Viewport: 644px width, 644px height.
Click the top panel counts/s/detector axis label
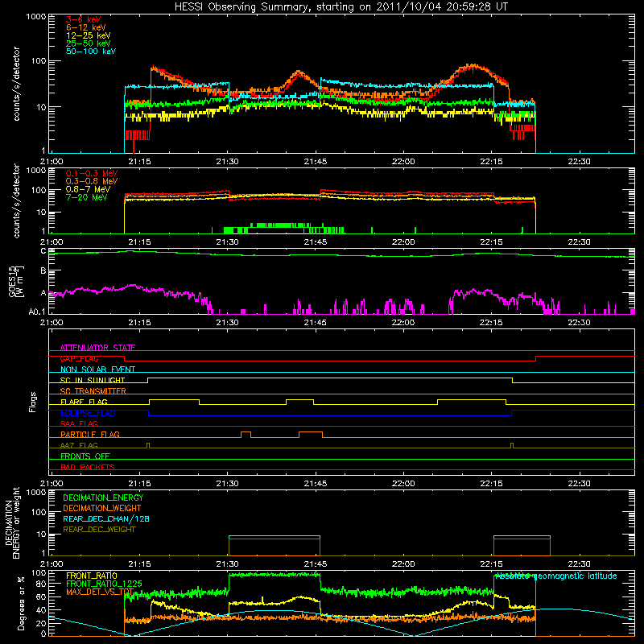(16, 84)
